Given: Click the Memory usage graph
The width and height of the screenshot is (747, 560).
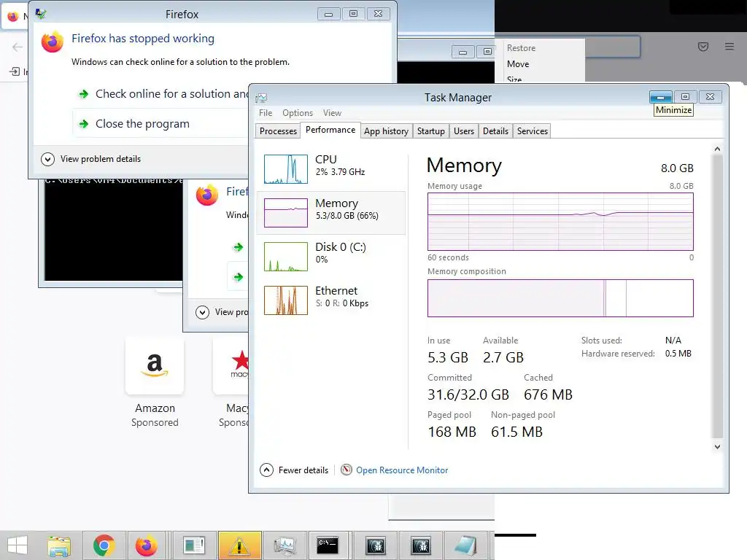Looking at the screenshot, I should (560, 222).
